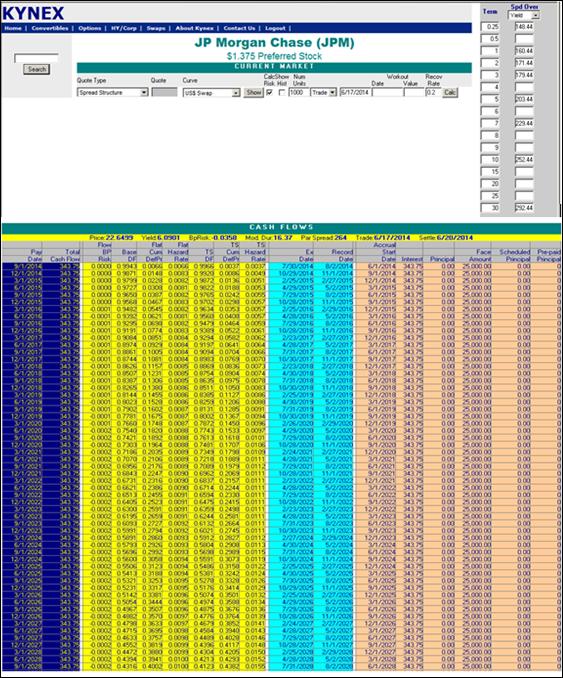Open the Trade date type dropdown
The image size is (563, 678).
click(x=324, y=93)
